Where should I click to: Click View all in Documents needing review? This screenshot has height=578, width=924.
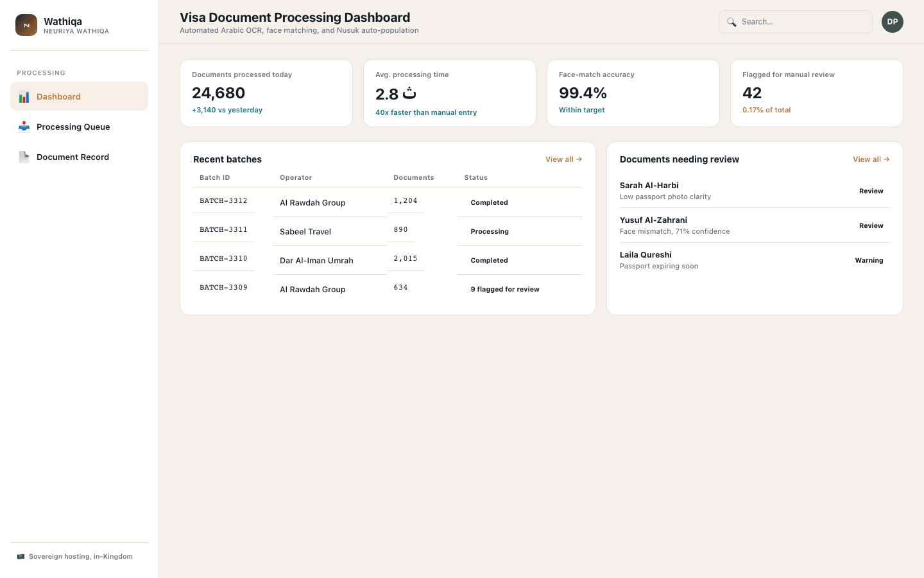[871, 159]
